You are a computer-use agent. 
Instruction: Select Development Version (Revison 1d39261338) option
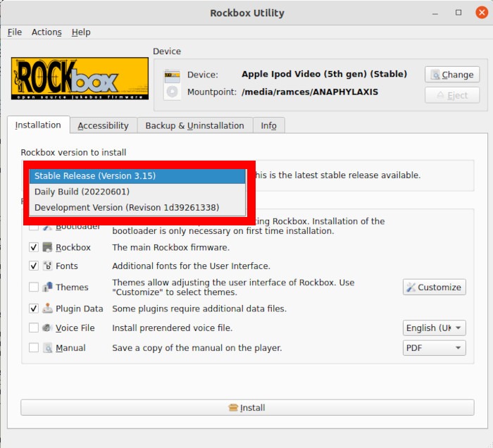tap(137, 208)
